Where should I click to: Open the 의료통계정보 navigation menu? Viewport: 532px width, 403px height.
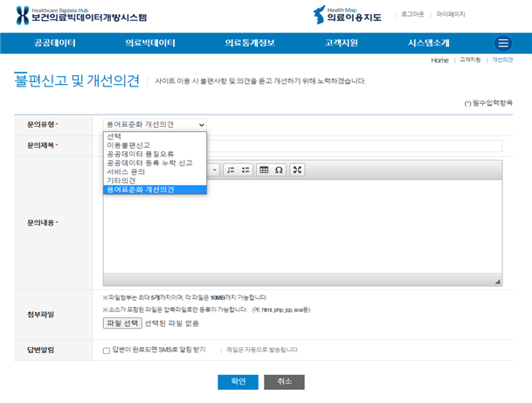pos(249,43)
